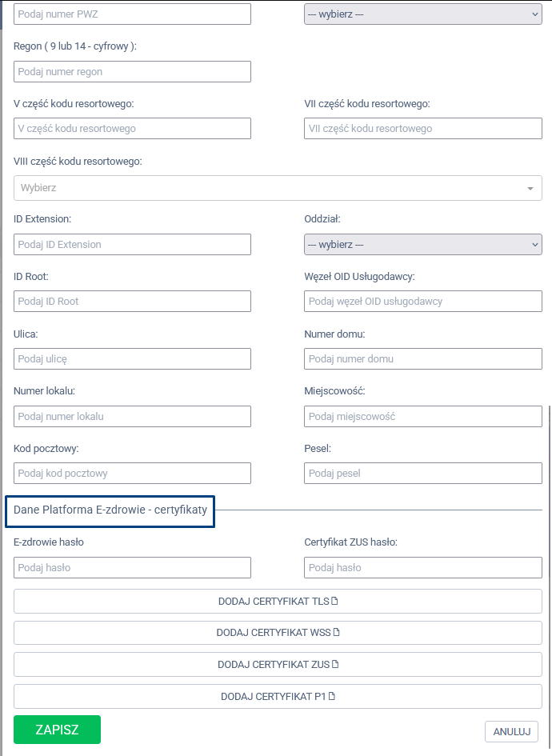Screen dimensions: 552x756
Task: Click the Dodaj certyfikat P1 button
Action: coord(278,697)
